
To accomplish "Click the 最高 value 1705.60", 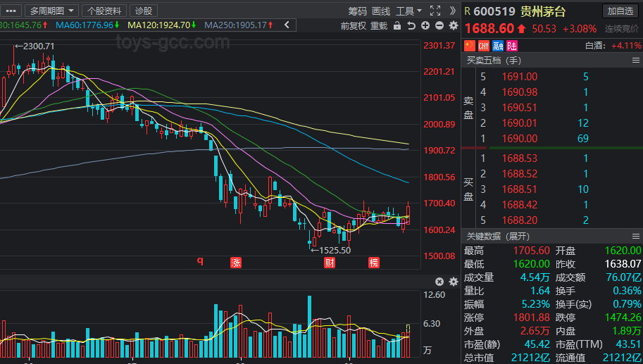I will pyautogui.click(x=532, y=251).
